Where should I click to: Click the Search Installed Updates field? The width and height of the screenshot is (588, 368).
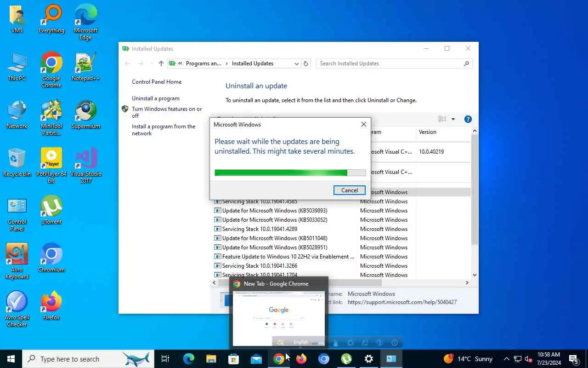click(394, 63)
